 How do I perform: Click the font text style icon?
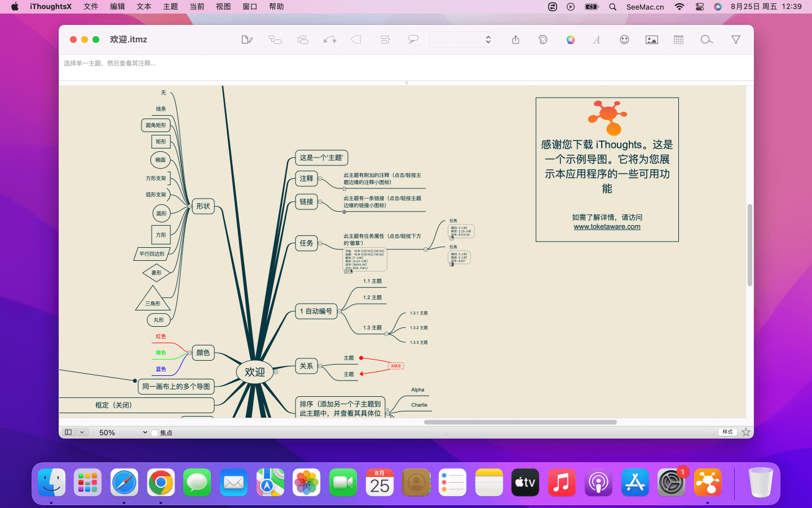click(597, 40)
